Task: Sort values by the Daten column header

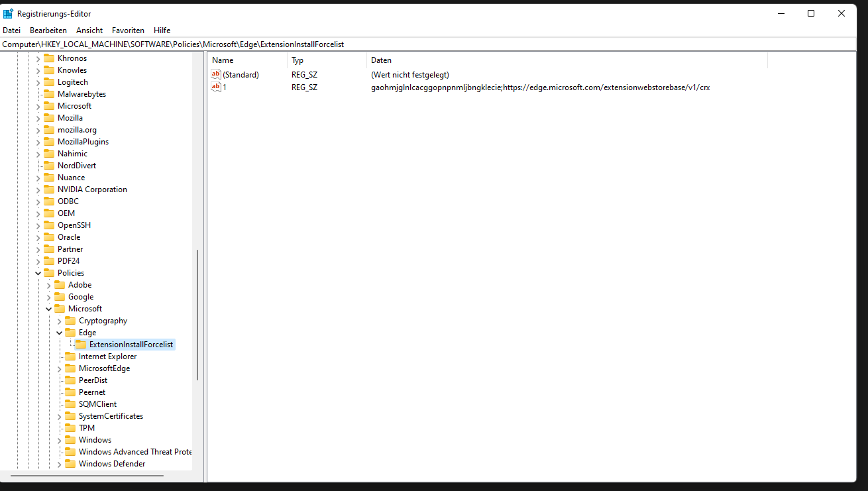Action: tap(567, 60)
